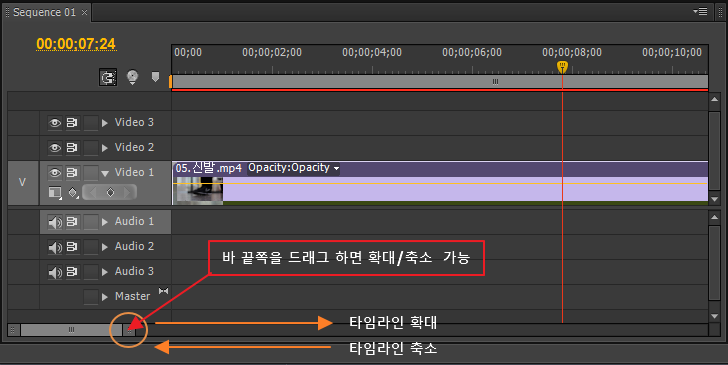Toggle track lock box on Video 1
This screenshot has height=365, width=728.
click(91, 173)
